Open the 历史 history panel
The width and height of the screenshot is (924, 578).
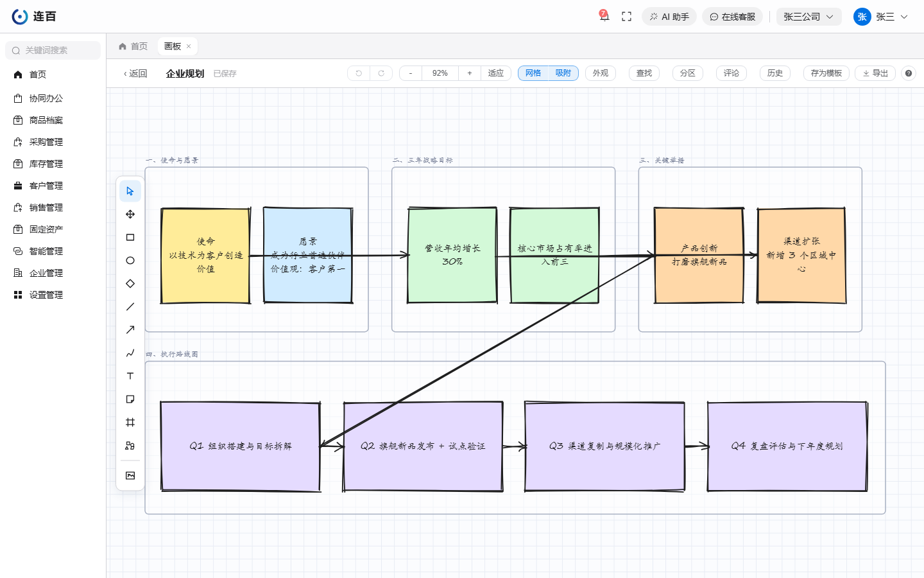(x=775, y=73)
